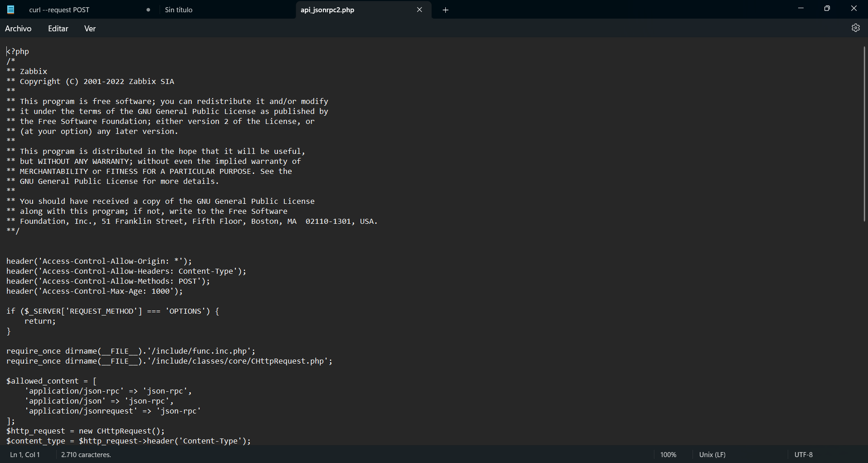868x463 pixels.
Task: Click the UTF-8 encoding indicator
Action: (803, 454)
